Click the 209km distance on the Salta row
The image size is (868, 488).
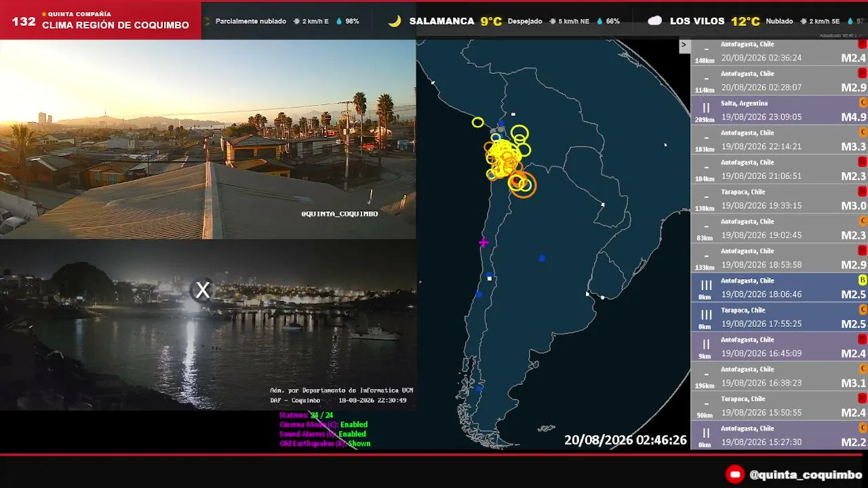tap(705, 120)
